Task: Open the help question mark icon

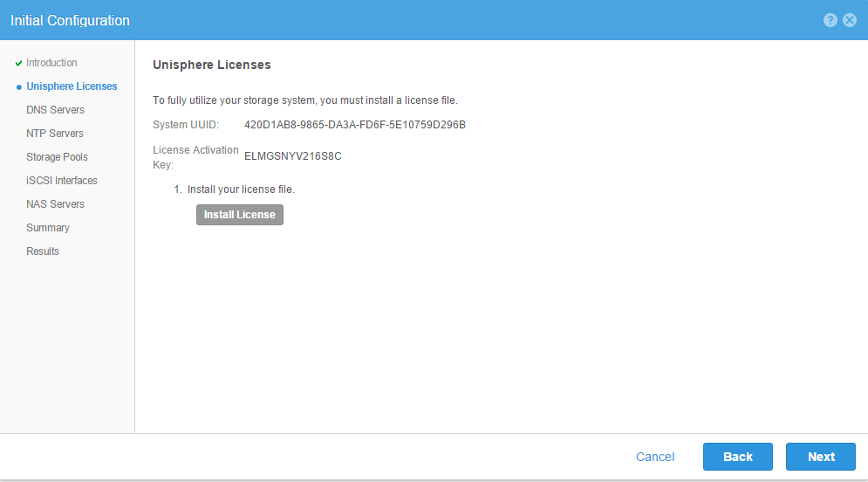Action: [x=830, y=20]
